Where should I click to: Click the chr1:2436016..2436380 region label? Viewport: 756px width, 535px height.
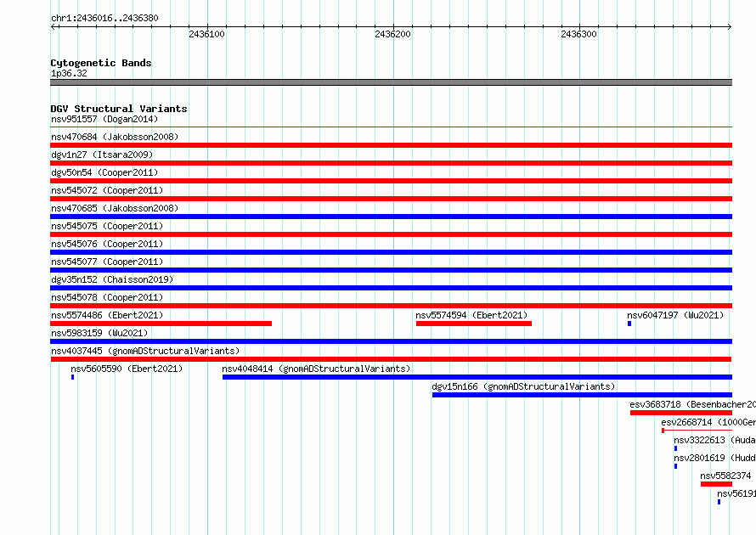(x=104, y=18)
